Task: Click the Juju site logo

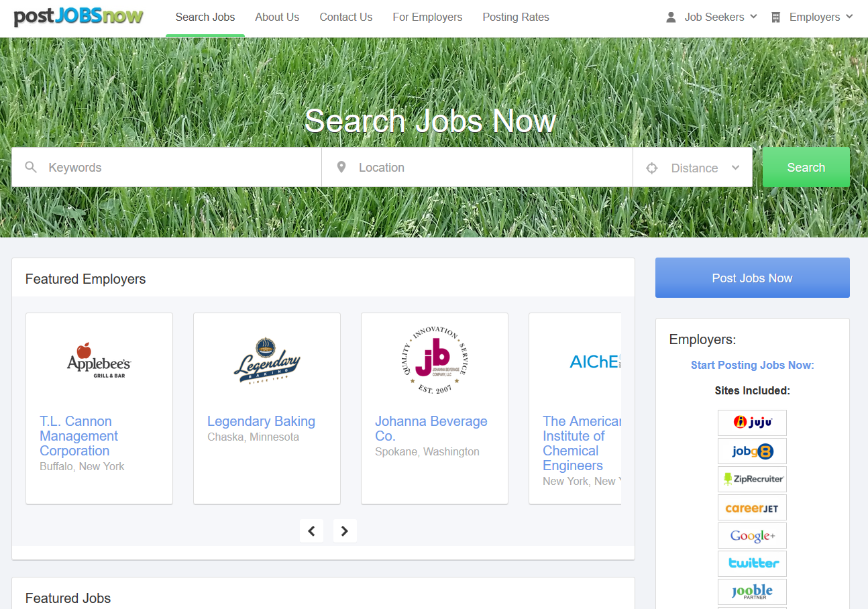Action: tap(752, 423)
